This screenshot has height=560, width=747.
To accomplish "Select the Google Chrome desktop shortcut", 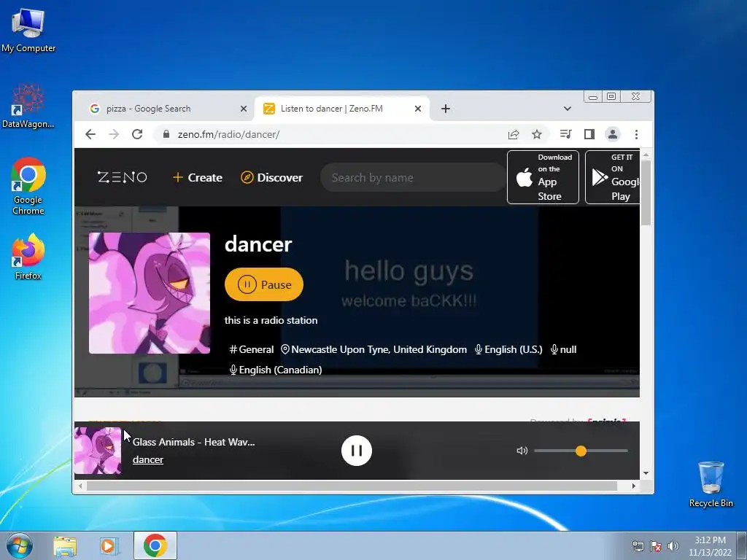I will pos(28,186).
